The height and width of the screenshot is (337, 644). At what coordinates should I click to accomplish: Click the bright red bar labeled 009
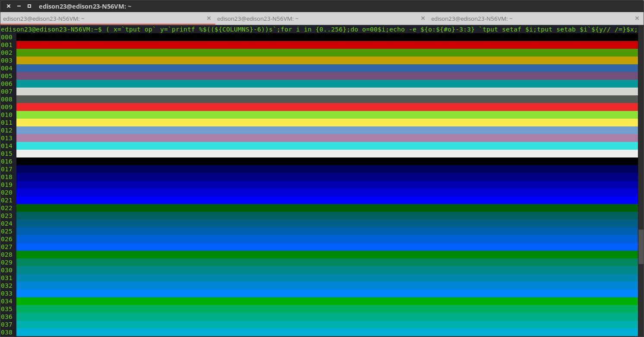pyautogui.click(x=327, y=107)
